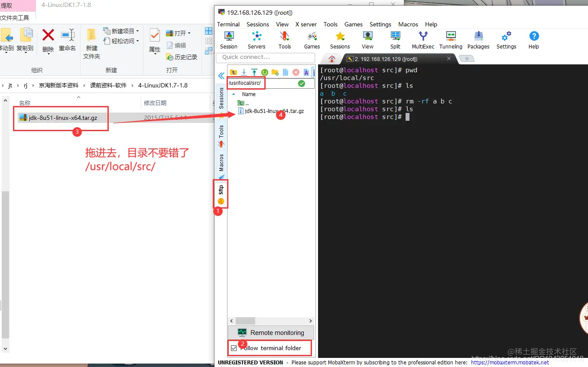588x367 pixels.
Task: Close the 192.168.126.129 terminal tab
Action: click(449, 58)
